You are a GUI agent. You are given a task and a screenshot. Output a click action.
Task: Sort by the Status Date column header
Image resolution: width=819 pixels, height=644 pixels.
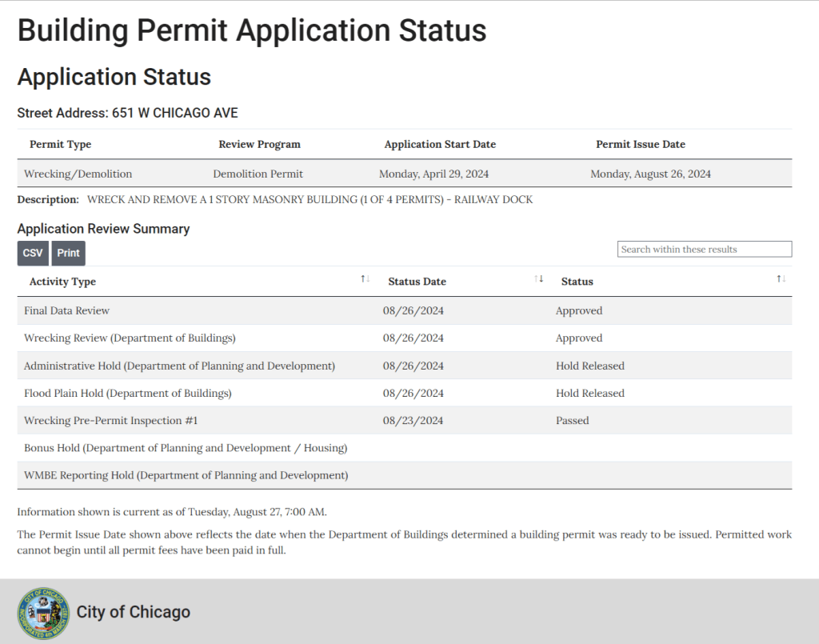417,282
